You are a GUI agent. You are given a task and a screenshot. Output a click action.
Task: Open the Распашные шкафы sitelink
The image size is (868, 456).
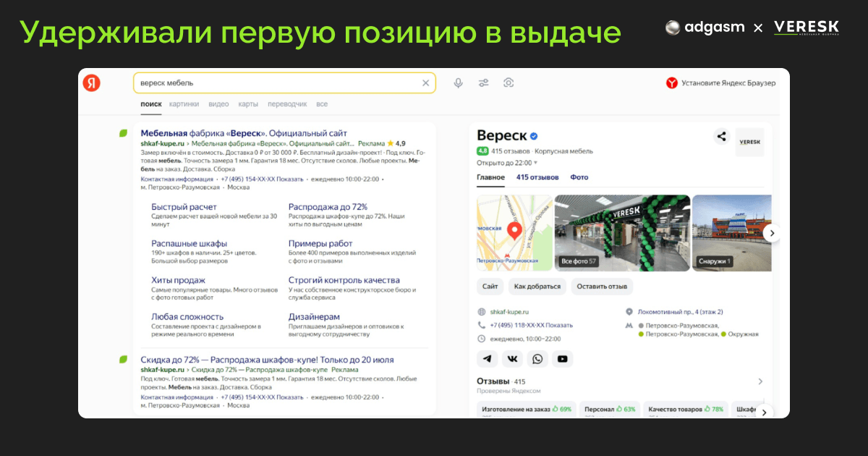(x=189, y=243)
